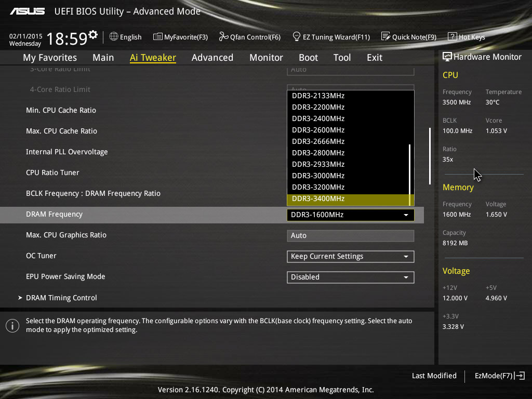Viewport: 532px width, 399px height.
Task: Click the main settings page scrollbar
Action: point(430,156)
